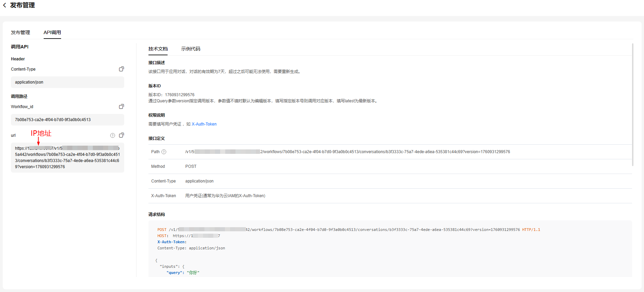Copy the Workflow_id value

coord(121,106)
